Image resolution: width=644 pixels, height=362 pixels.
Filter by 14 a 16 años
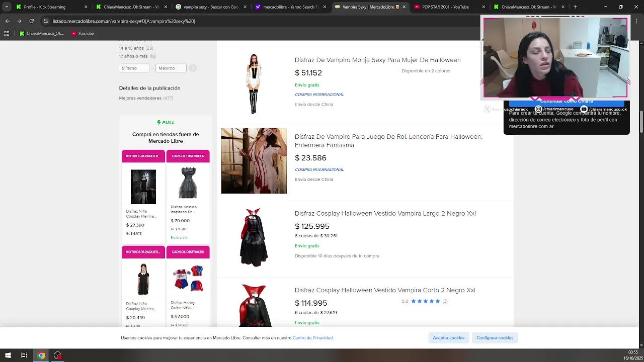coord(136,48)
